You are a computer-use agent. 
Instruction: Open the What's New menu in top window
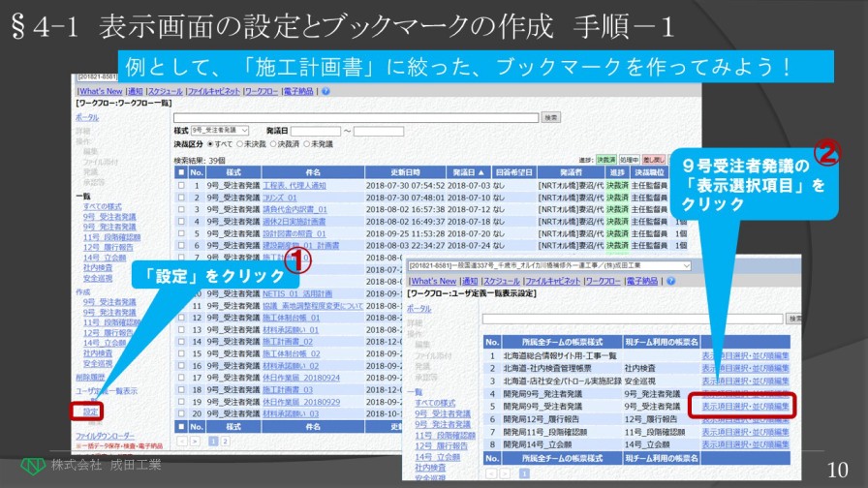(x=100, y=91)
